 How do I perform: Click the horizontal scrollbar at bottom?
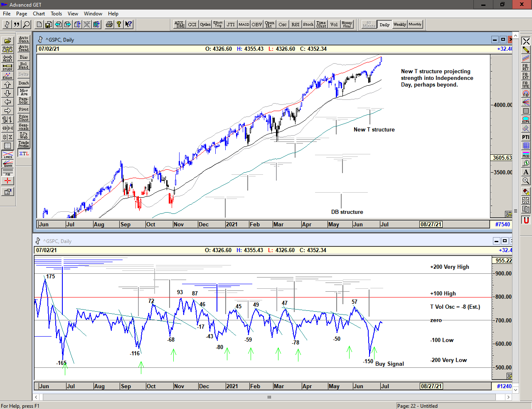pos(269,397)
